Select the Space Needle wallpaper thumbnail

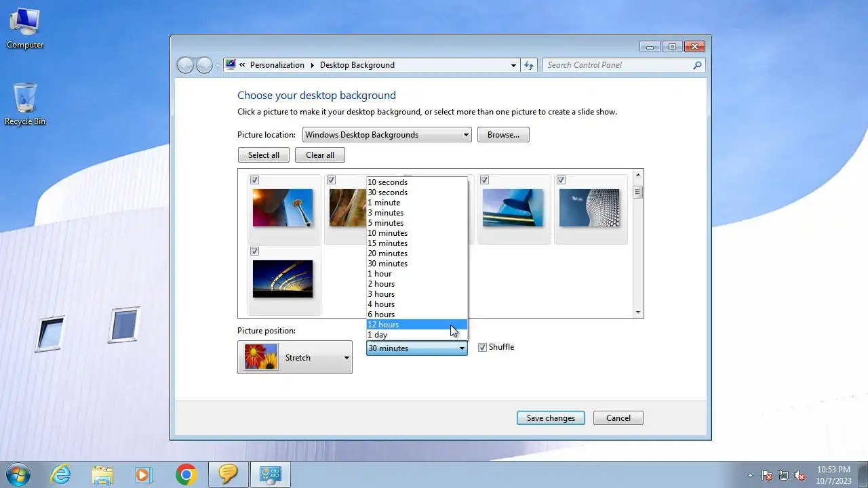[x=283, y=207]
